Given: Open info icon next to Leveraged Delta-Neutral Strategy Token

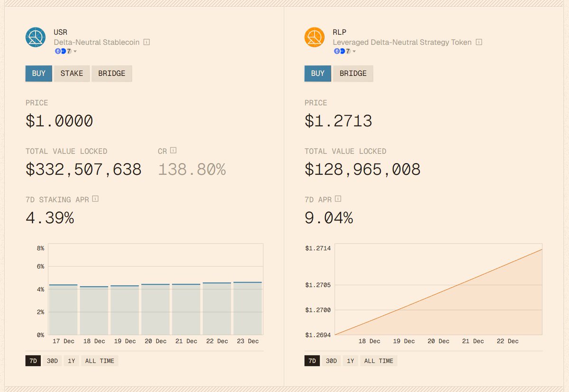Looking at the screenshot, I should pos(479,42).
